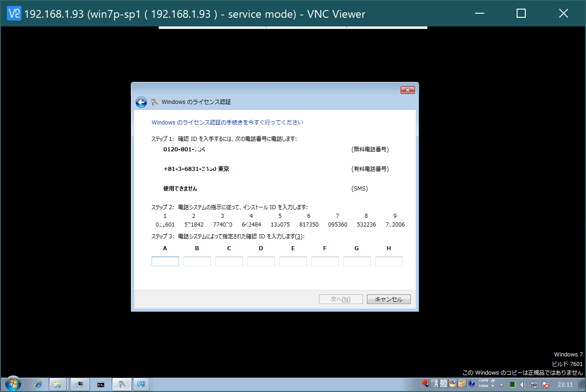Click the Tokyo number +81-3-6831 line
The image size is (586, 392).
[196, 169]
